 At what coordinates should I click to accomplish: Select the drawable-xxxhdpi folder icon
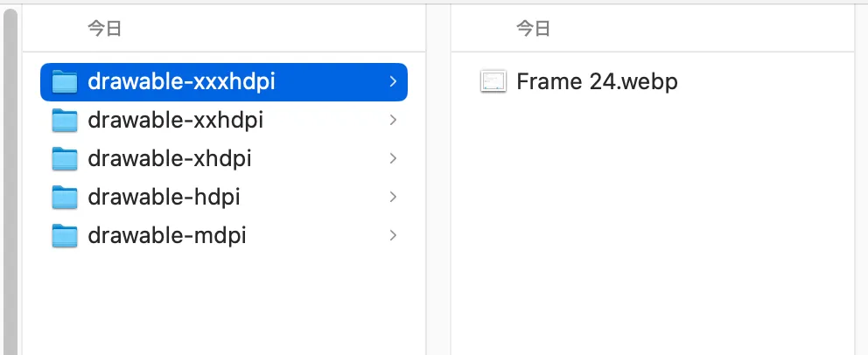[64, 82]
